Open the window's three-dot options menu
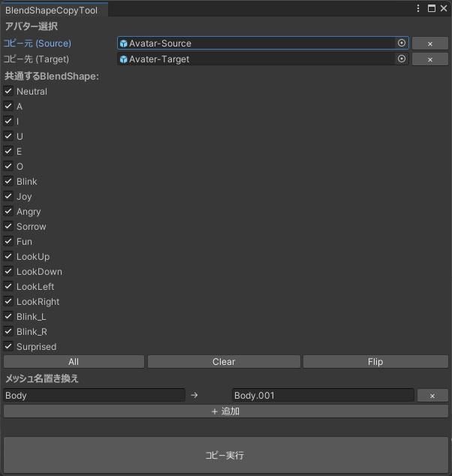 (x=418, y=8)
